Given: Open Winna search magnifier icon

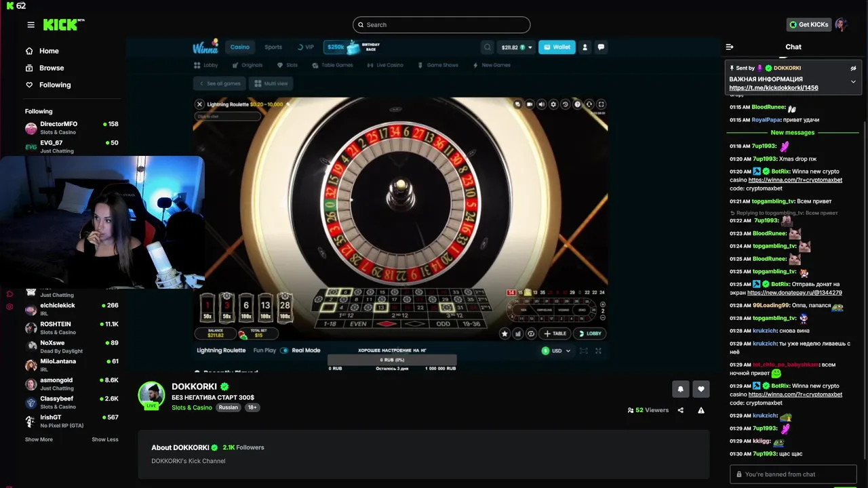Looking at the screenshot, I should pyautogui.click(x=487, y=47).
